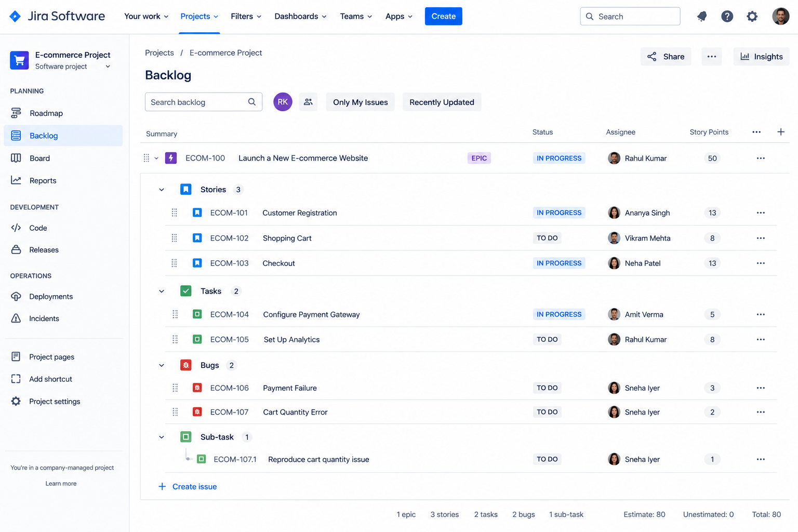Image resolution: width=798 pixels, height=532 pixels.
Task: Click TO DO status of ECOM-105
Action: click(x=547, y=339)
